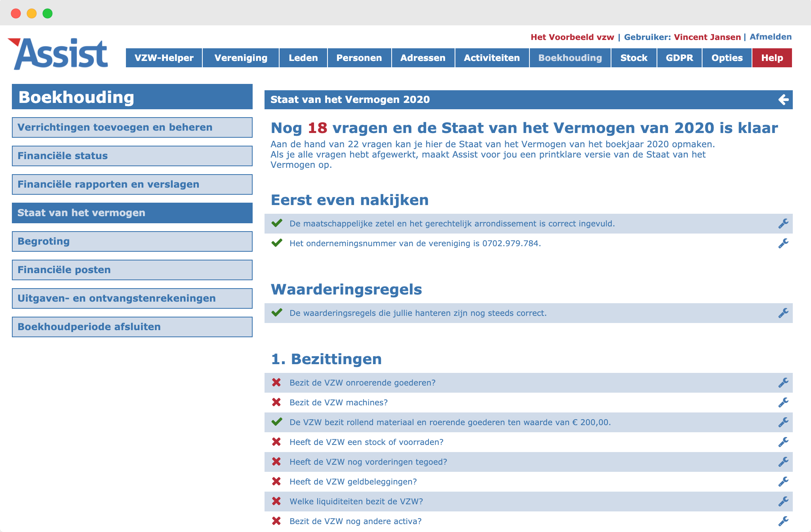Click red cross beside liquiditeiten question
The image size is (811, 532).
tap(276, 501)
